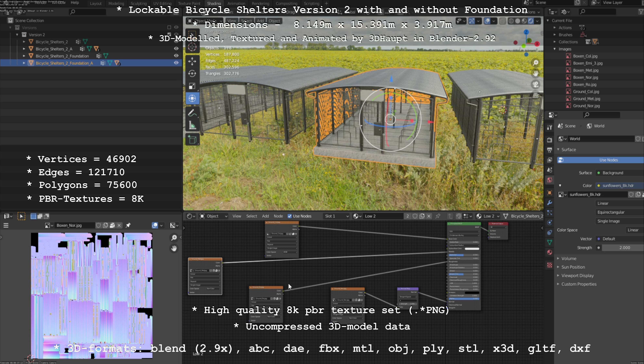Open the Node menu in node editor

tap(278, 216)
